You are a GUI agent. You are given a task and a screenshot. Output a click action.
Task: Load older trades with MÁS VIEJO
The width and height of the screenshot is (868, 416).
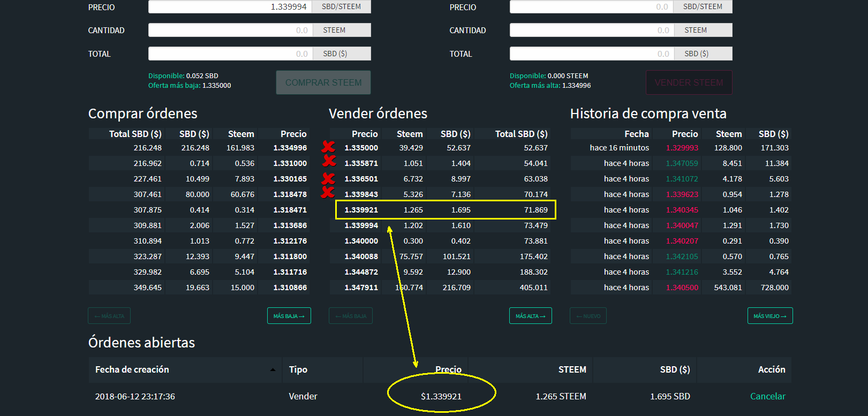(x=770, y=316)
